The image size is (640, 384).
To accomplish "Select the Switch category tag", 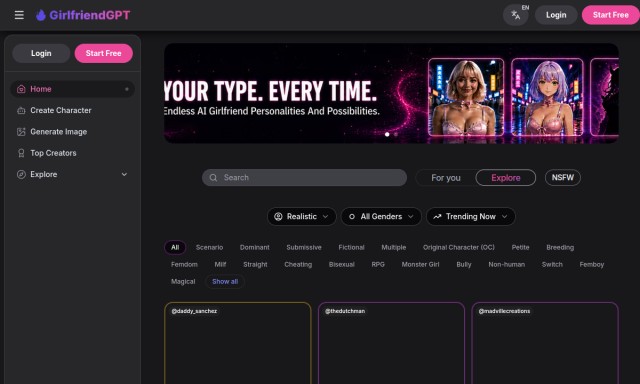I will pos(552,264).
